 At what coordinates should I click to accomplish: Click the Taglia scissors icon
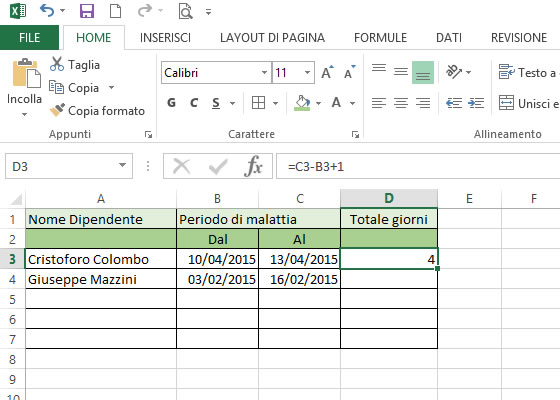[57, 64]
